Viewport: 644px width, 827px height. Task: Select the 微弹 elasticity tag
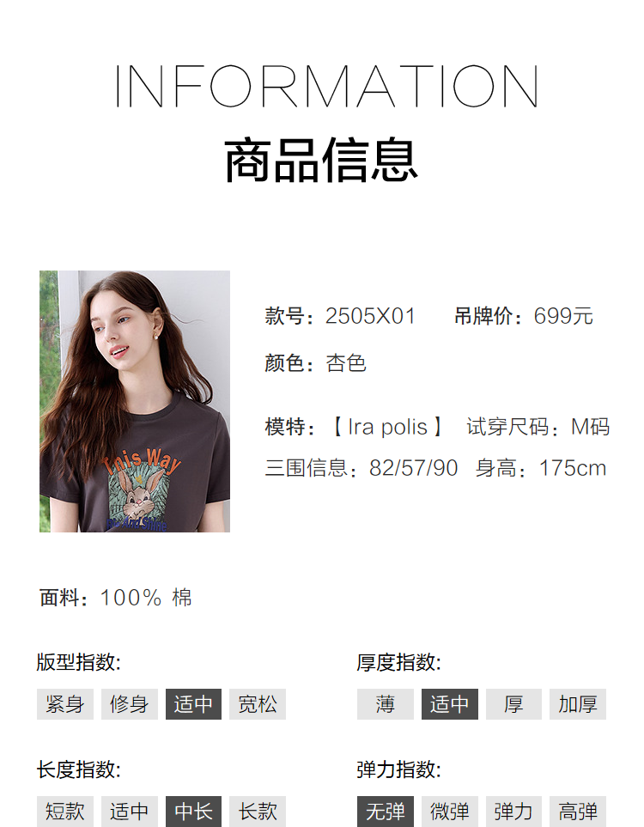click(x=449, y=812)
